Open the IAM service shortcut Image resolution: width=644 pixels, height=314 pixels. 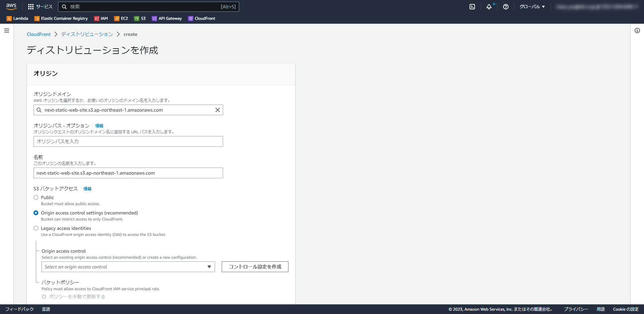(101, 18)
